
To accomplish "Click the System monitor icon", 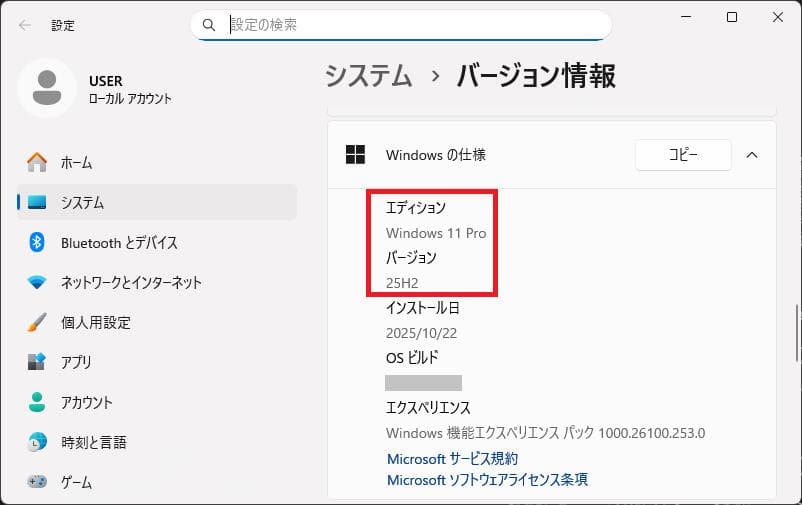I will [37, 202].
